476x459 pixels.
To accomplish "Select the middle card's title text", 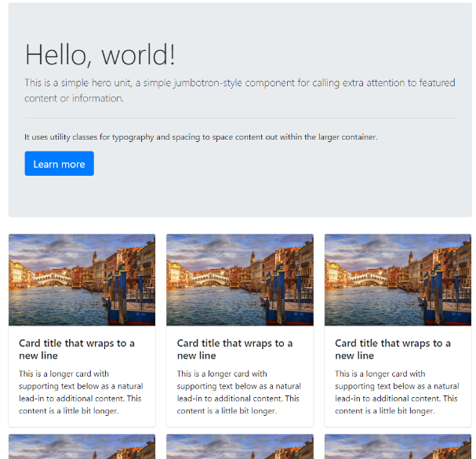I will point(235,349).
